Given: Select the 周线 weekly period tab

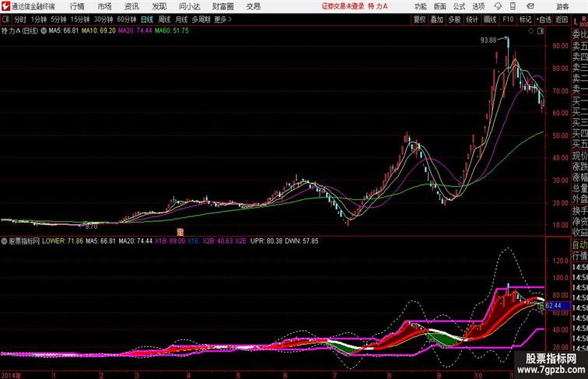Looking at the screenshot, I should [164, 19].
